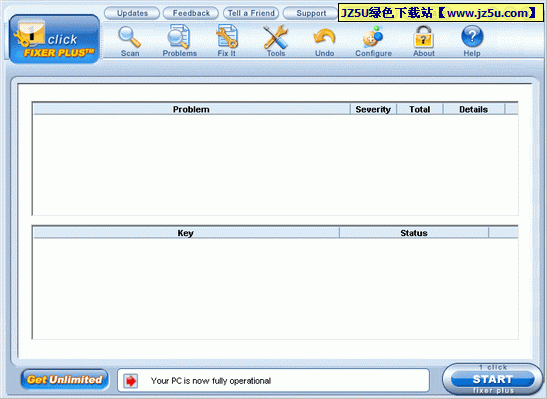Open the Support tab

[x=310, y=13]
